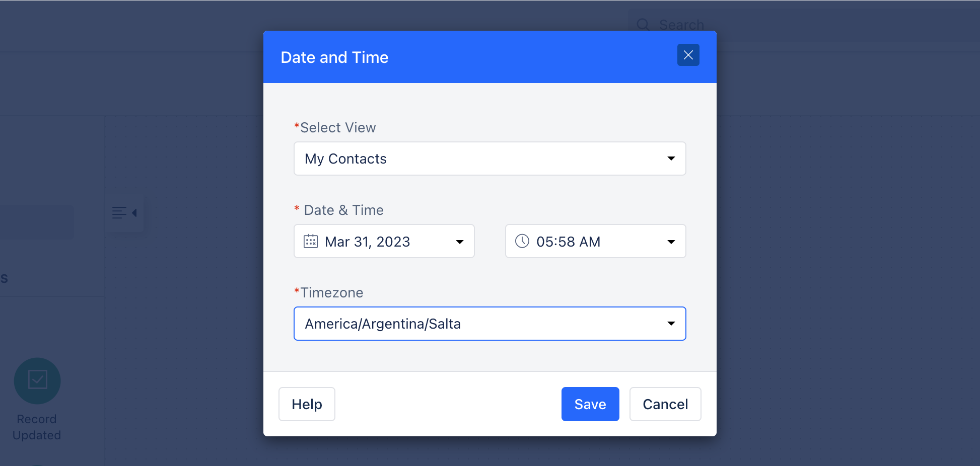Open the time dropdown showing 05:58 AM
This screenshot has height=466, width=980.
click(595, 241)
